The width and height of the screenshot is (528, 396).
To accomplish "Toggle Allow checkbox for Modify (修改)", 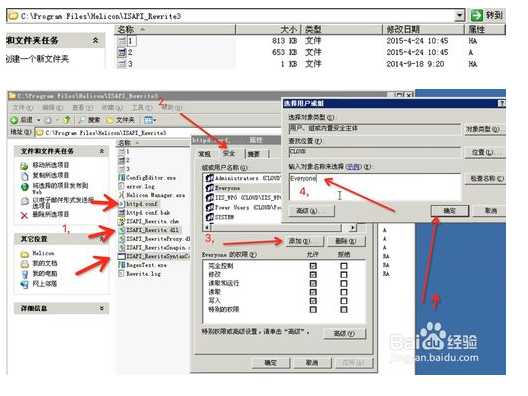I will click(313, 275).
